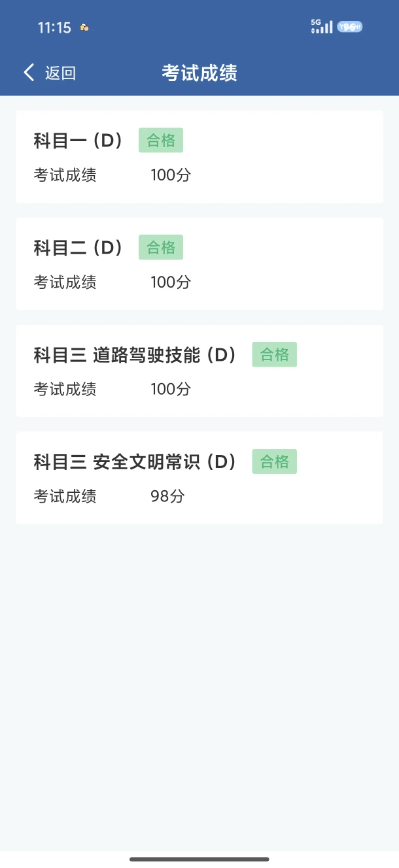Image resolution: width=399 pixels, height=868 pixels.
Task: Select the 100分 score under 科目二
Action: point(171,282)
